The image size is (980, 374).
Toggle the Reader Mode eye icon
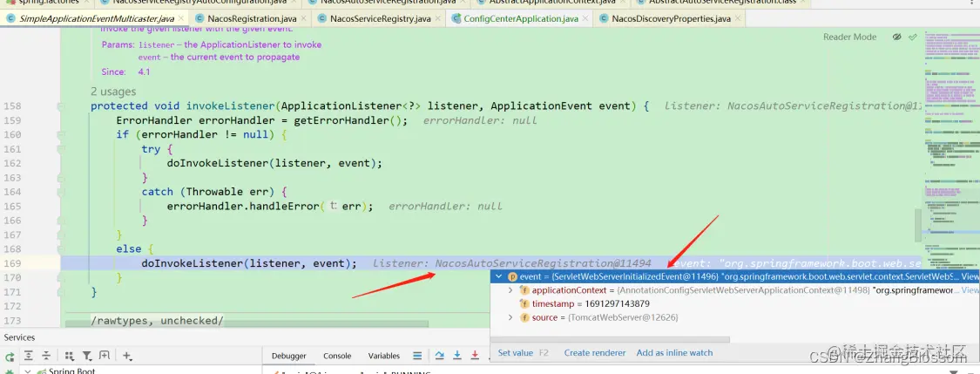897,37
